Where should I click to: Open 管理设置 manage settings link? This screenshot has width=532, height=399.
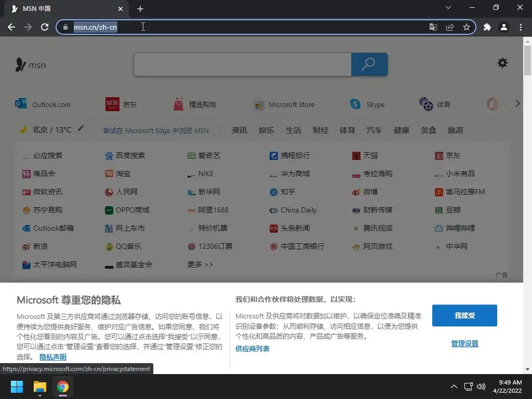pos(464,344)
